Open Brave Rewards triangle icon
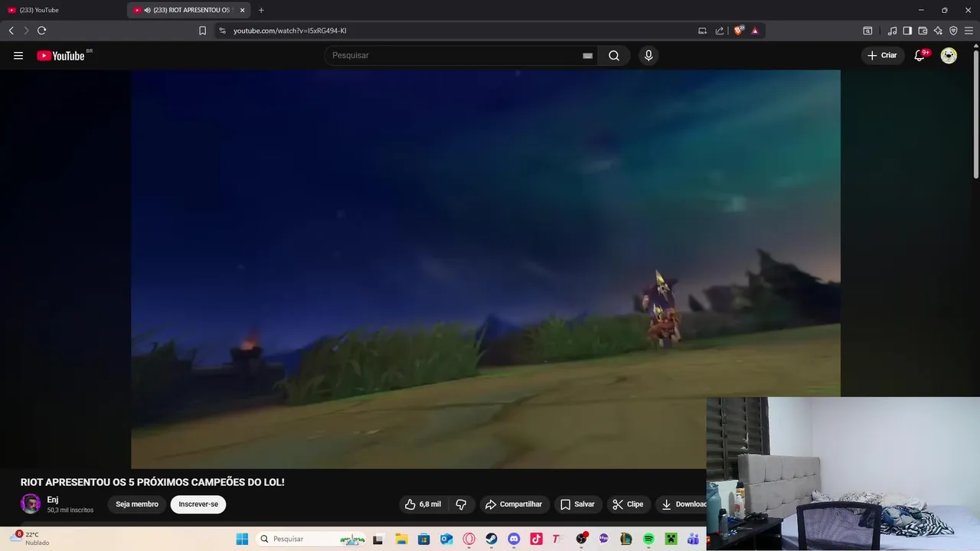The image size is (980, 551). pyautogui.click(x=755, y=31)
